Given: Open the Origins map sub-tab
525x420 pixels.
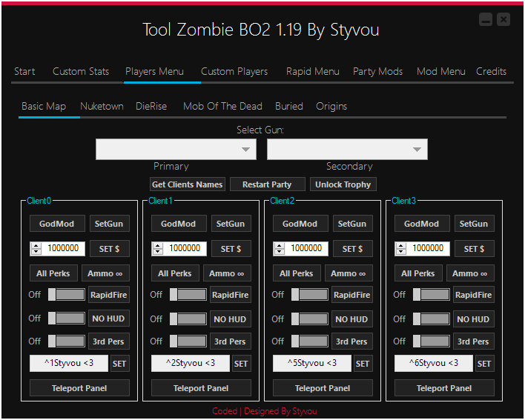Looking at the screenshot, I should click(x=331, y=107).
